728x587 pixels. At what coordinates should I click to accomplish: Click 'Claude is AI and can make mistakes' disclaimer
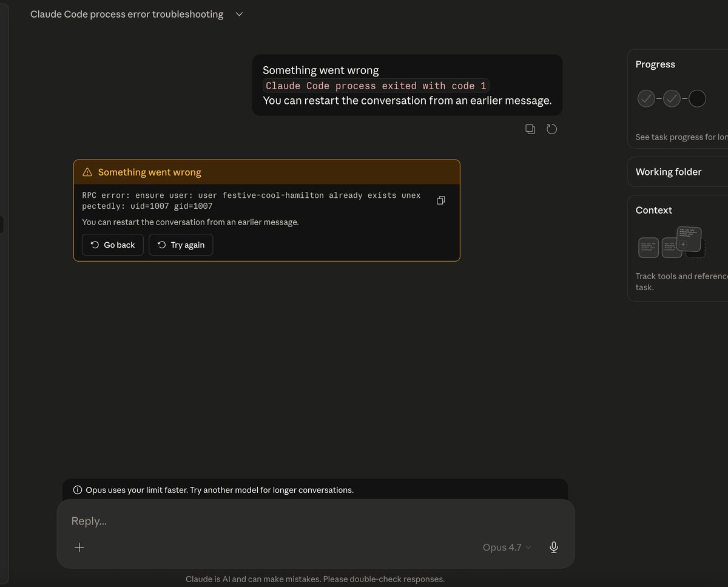click(315, 579)
